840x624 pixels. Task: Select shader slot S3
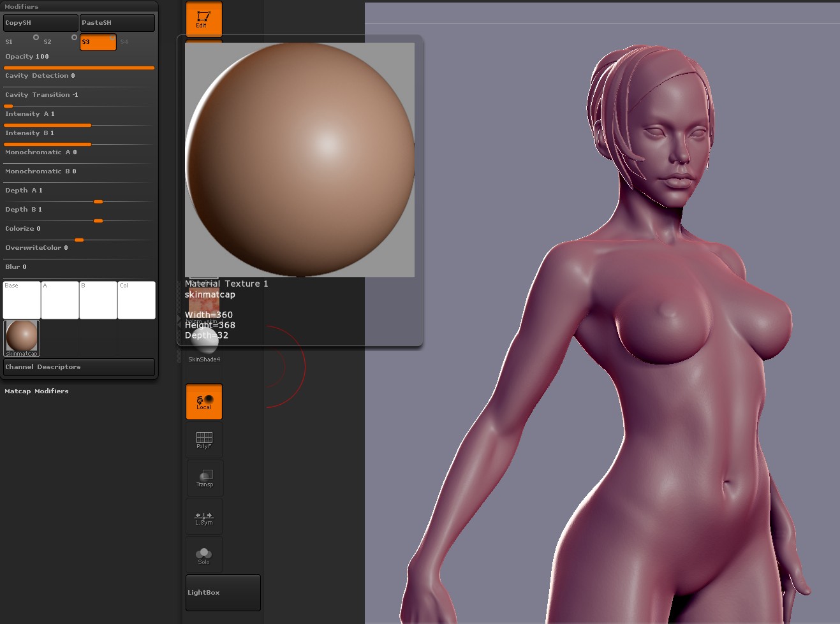tap(98, 42)
